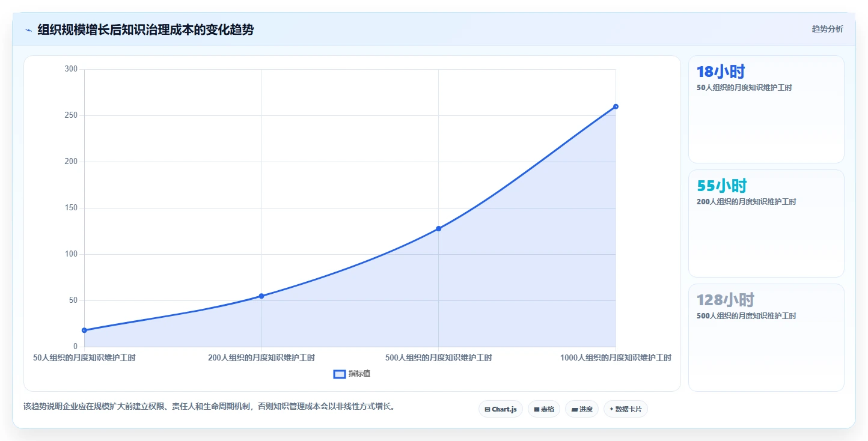Screen dimensions: 868x441
Task: Click the 18小时 card value
Action: pos(721,72)
